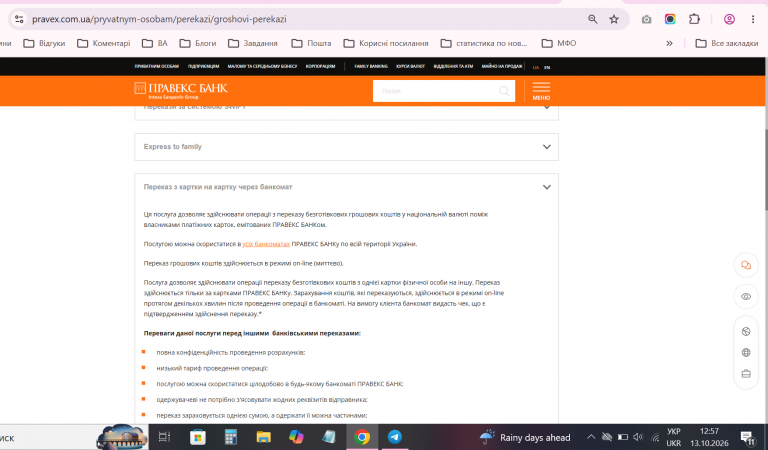768x450 pixels.
Task: Click the camera screenshot extension icon
Action: coord(647,19)
